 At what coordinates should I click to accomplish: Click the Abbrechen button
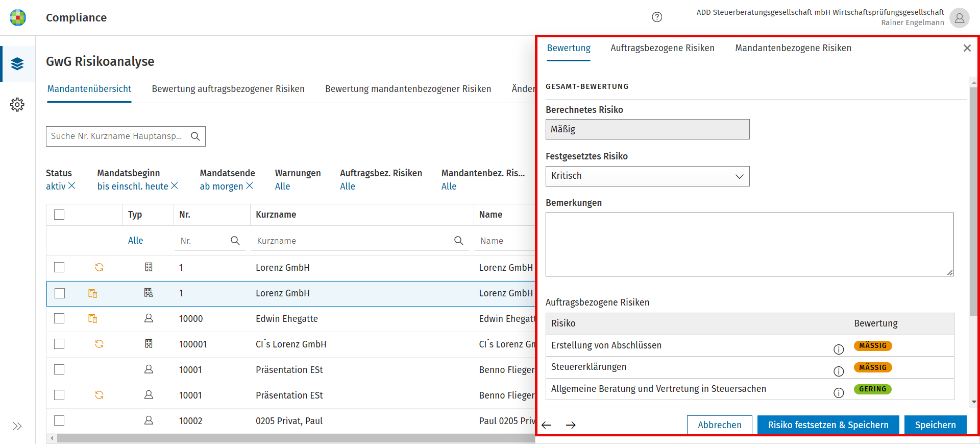pos(720,425)
